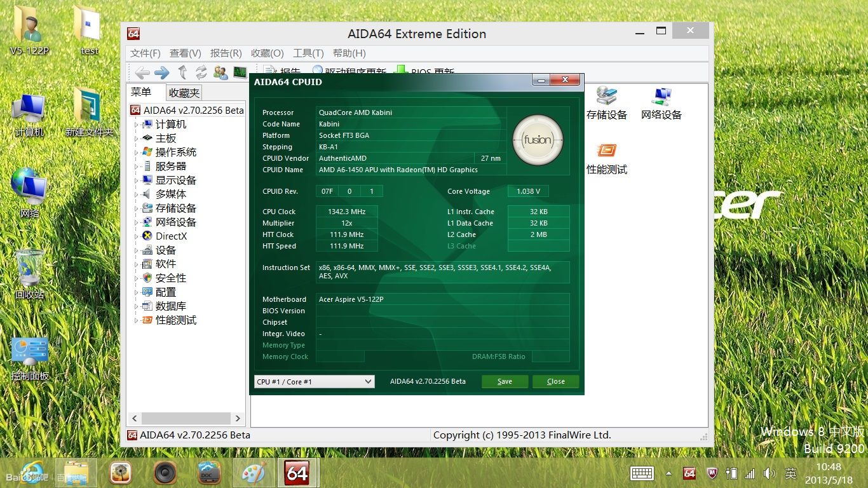Click Internet Explorer on the taskbar
868x488 pixels.
pyautogui.click(x=31, y=473)
